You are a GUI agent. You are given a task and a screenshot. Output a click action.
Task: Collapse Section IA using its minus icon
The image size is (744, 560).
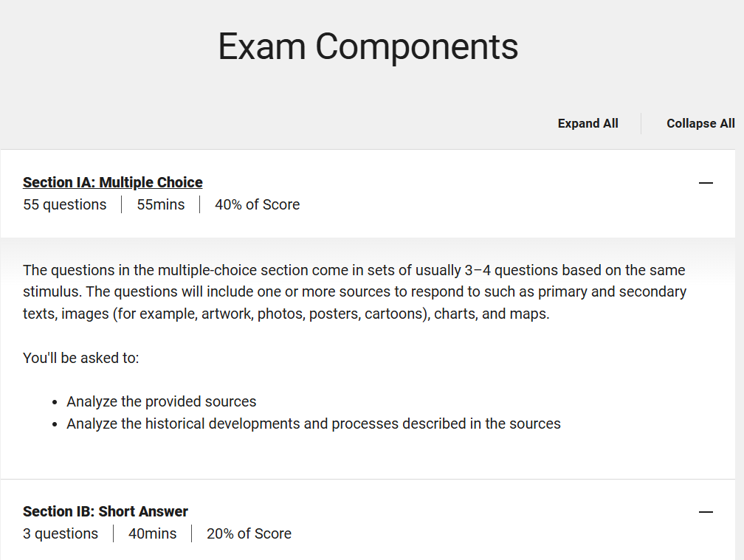click(x=706, y=183)
